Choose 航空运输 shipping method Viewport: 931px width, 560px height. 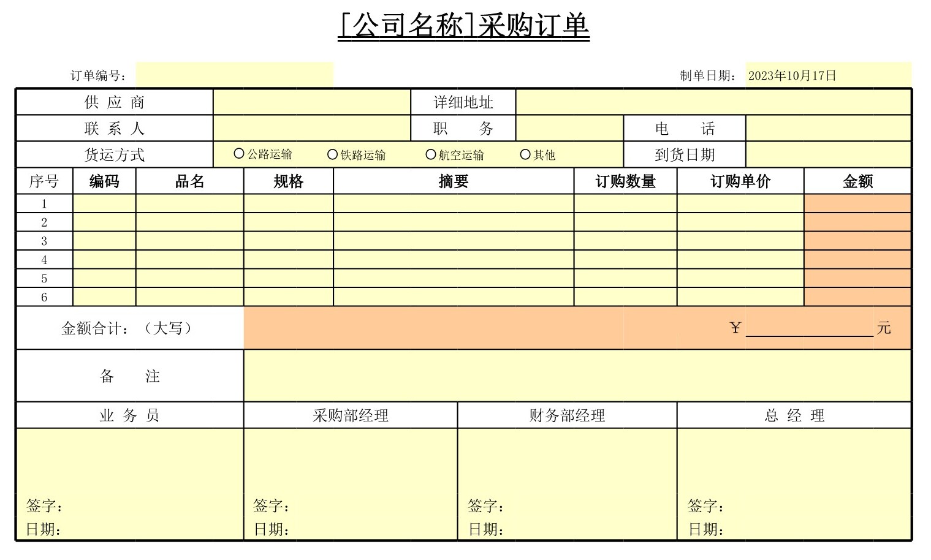point(431,155)
